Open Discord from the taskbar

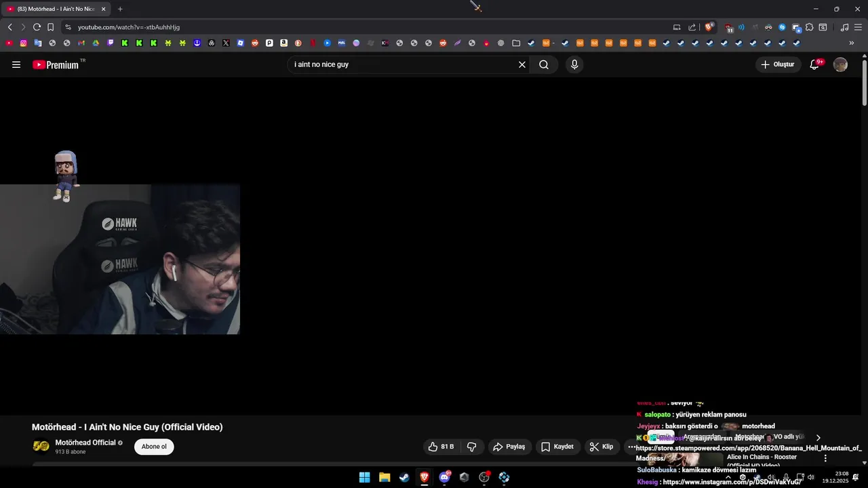[x=444, y=477]
